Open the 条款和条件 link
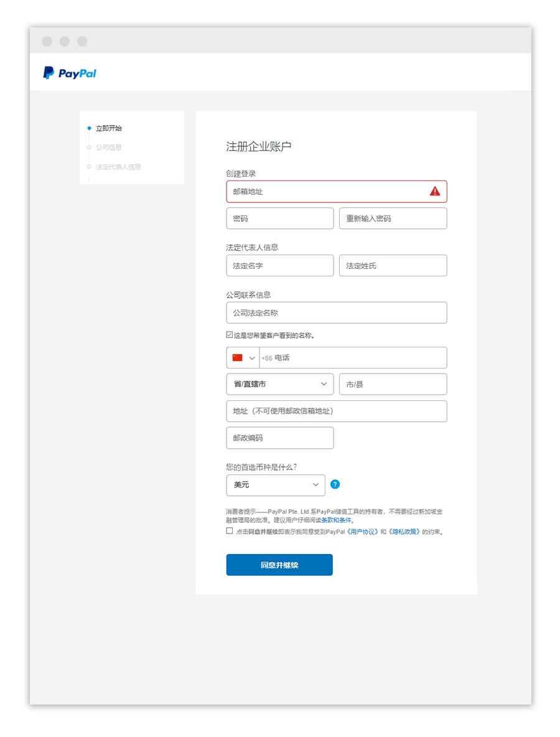Image resolution: width=560 pixels, height=737 pixels. 337,520
